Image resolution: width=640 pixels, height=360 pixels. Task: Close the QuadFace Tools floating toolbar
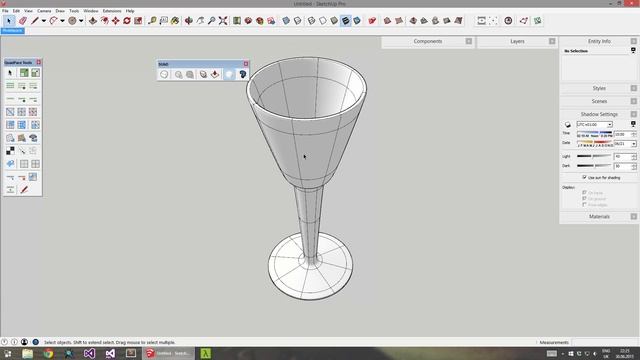(39, 62)
